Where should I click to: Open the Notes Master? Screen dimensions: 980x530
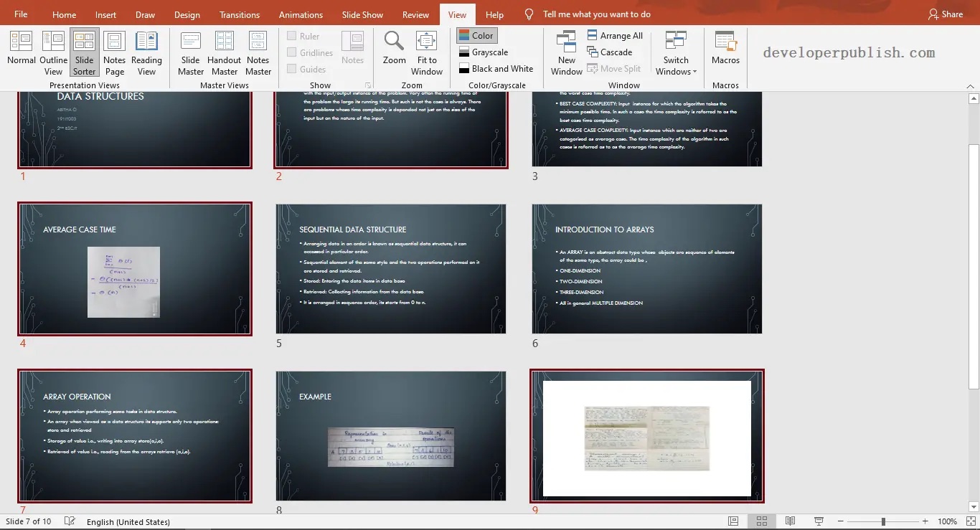(x=258, y=50)
